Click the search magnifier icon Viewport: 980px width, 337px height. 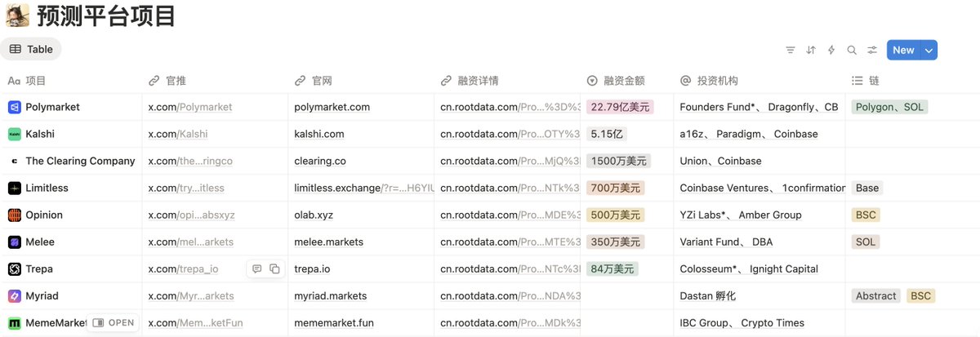[852, 50]
